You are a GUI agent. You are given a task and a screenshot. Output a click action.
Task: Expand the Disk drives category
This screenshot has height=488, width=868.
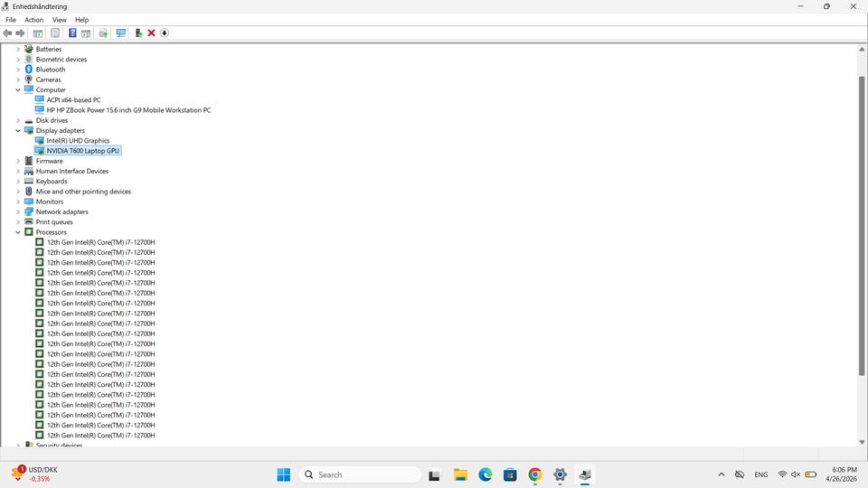pos(18,120)
